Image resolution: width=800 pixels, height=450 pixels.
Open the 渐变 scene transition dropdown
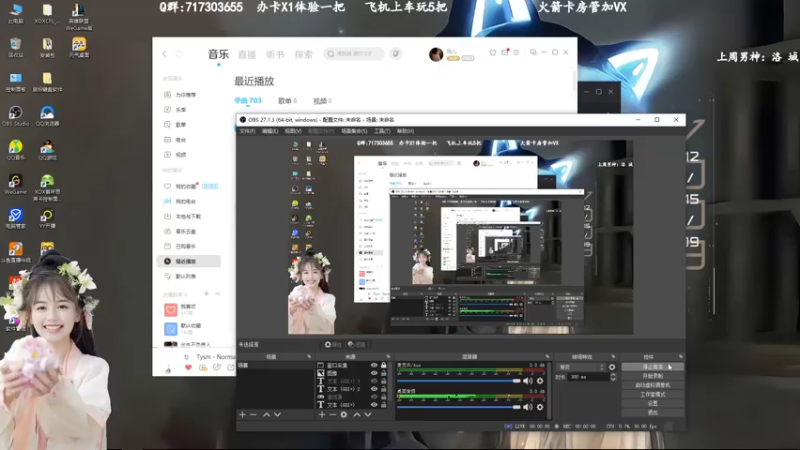click(581, 367)
